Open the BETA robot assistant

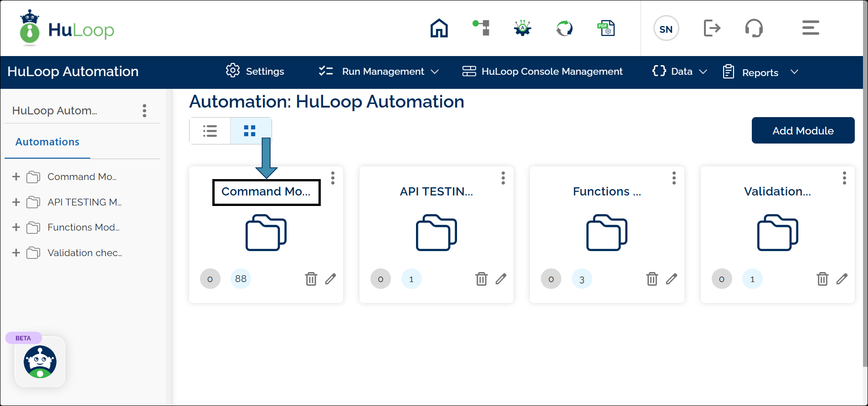[x=40, y=362]
